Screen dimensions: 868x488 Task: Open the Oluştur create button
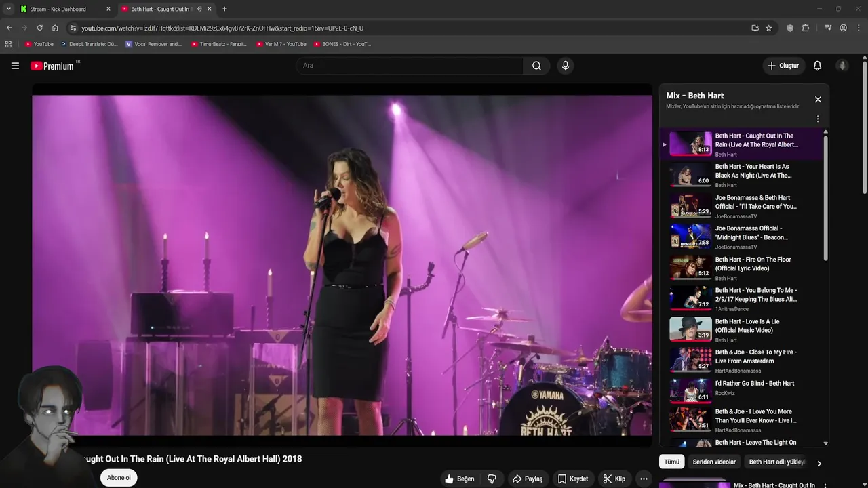click(x=783, y=66)
